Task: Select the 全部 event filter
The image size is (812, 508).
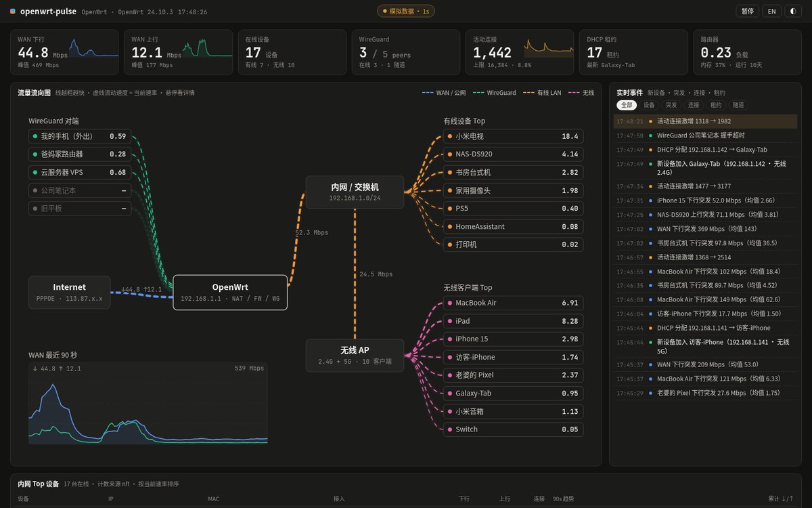Action: (x=627, y=105)
